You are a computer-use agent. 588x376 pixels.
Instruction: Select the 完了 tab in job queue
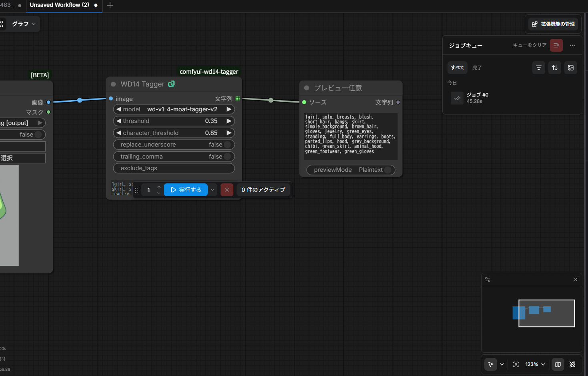pos(477,68)
